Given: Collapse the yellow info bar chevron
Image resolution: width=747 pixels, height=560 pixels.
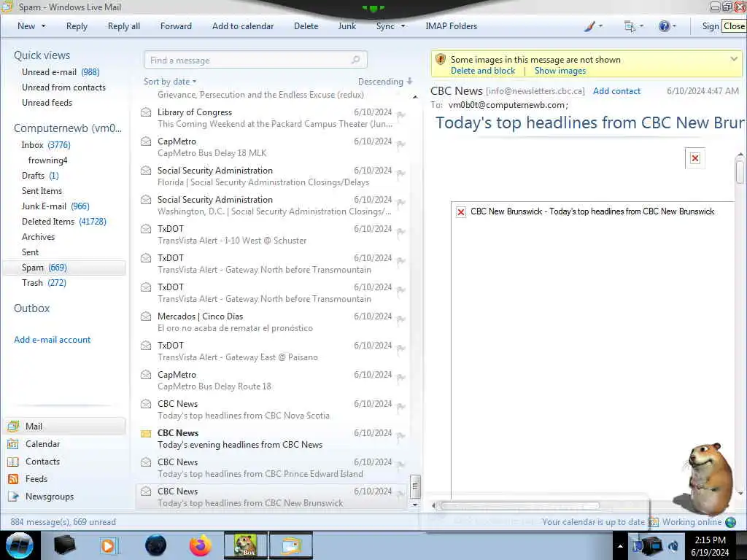Looking at the screenshot, I should coord(734,59).
